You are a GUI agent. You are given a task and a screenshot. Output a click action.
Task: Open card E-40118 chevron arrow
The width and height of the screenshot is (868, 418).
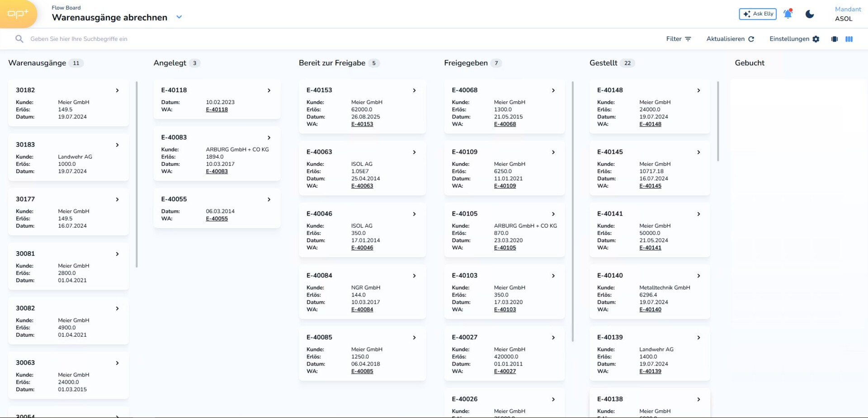pyautogui.click(x=269, y=90)
